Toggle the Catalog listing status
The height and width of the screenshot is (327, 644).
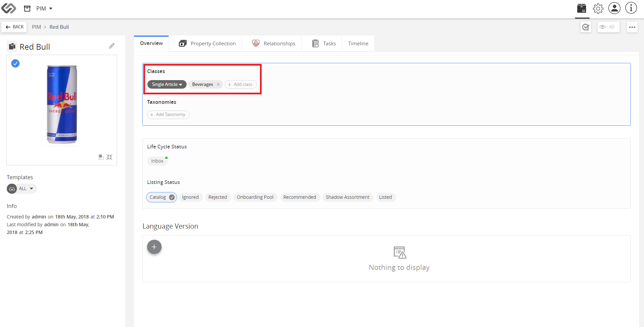[162, 197]
